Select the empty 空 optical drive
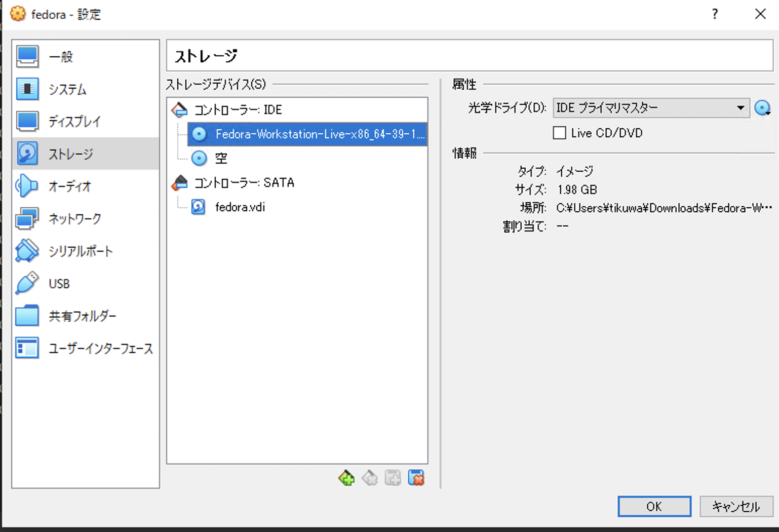The width and height of the screenshot is (779, 532). tap(221, 158)
